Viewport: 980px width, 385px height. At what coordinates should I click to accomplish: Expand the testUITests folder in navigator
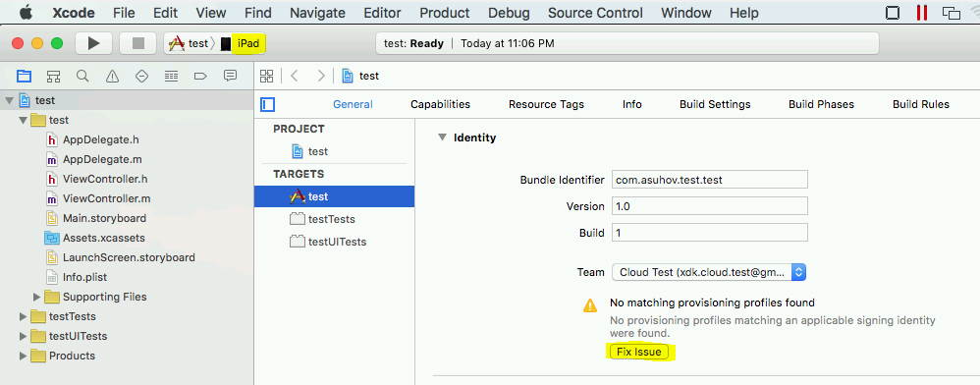tap(24, 336)
